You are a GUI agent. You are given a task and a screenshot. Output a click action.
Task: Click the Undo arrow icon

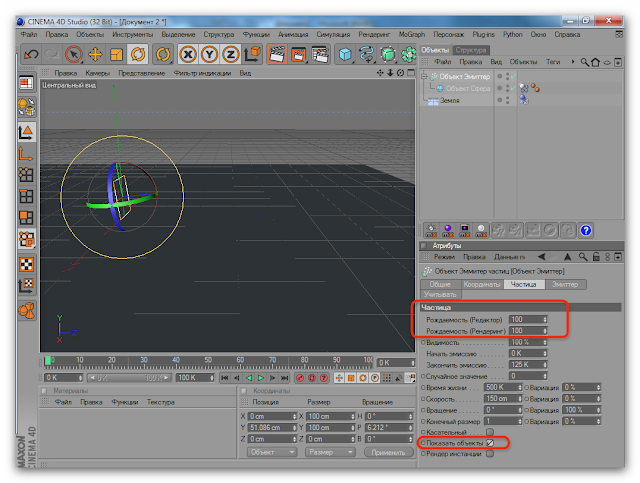click(31, 54)
